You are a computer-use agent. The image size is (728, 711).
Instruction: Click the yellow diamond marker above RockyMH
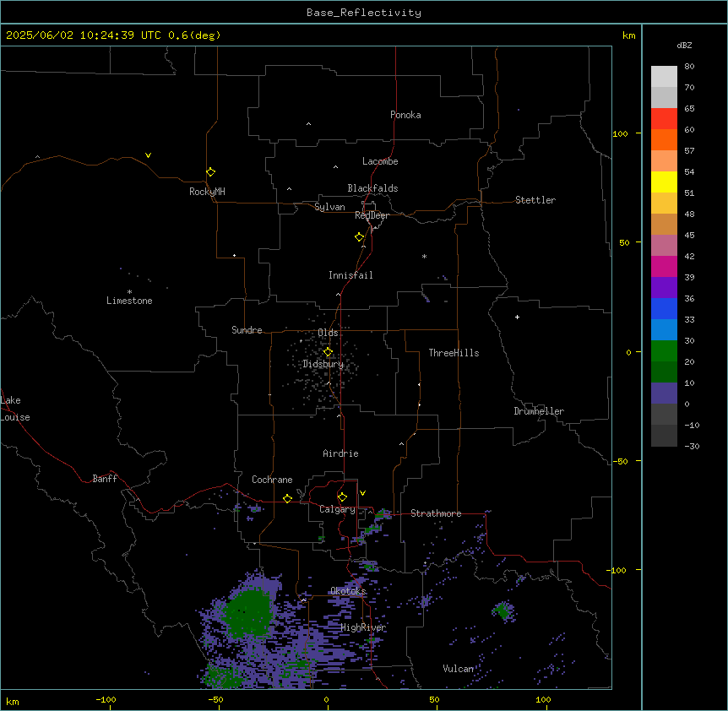pyautogui.click(x=210, y=172)
